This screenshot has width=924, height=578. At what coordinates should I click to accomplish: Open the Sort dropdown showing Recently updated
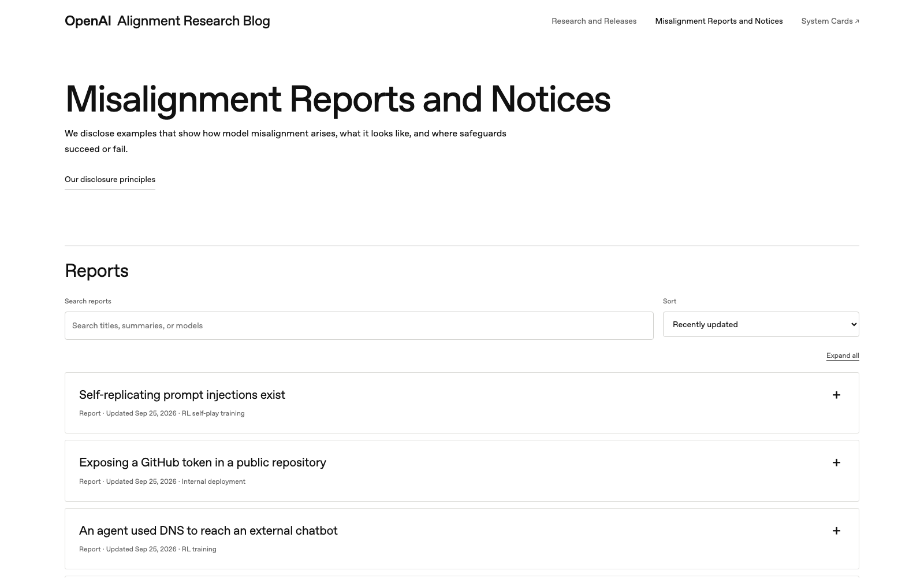[x=761, y=324]
